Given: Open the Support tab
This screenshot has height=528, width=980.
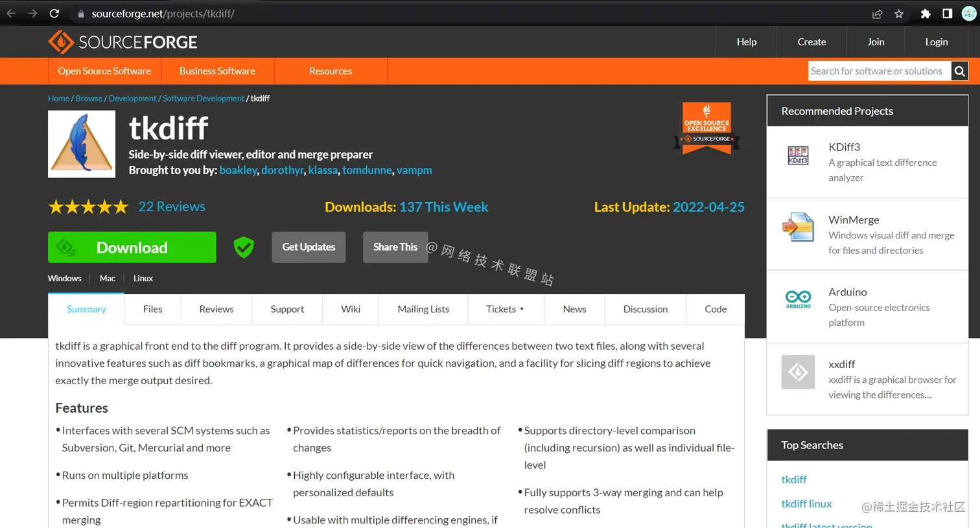Looking at the screenshot, I should (287, 310).
